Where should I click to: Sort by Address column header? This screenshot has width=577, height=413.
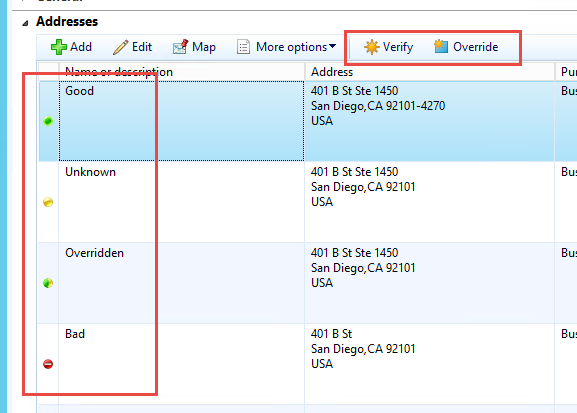pyautogui.click(x=429, y=72)
